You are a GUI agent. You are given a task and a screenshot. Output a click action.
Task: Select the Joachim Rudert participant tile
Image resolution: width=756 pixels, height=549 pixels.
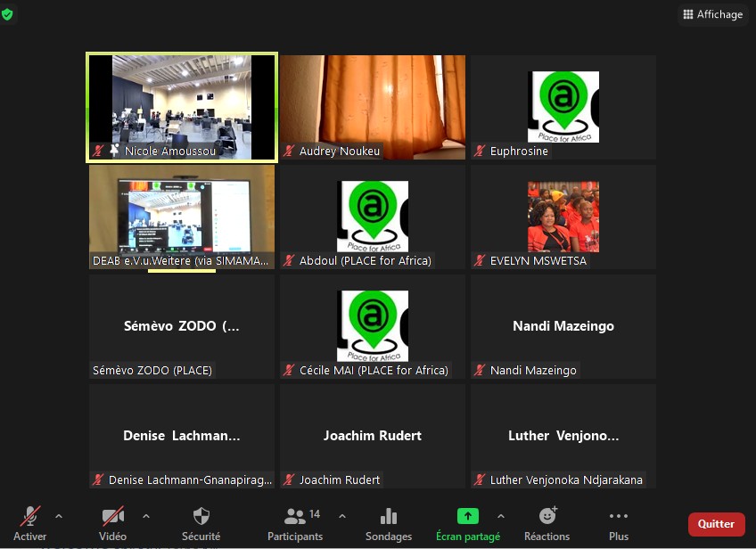373,435
